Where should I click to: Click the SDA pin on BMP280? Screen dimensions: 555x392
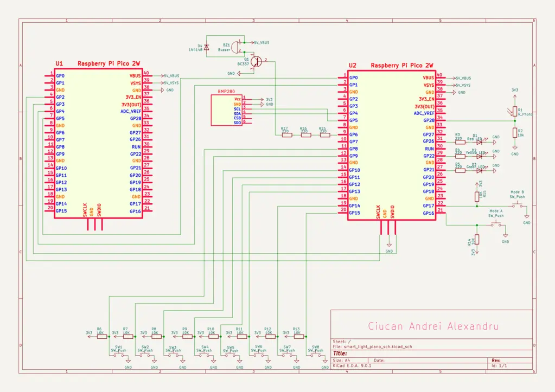pyautogui.click(x=237, y=113)
